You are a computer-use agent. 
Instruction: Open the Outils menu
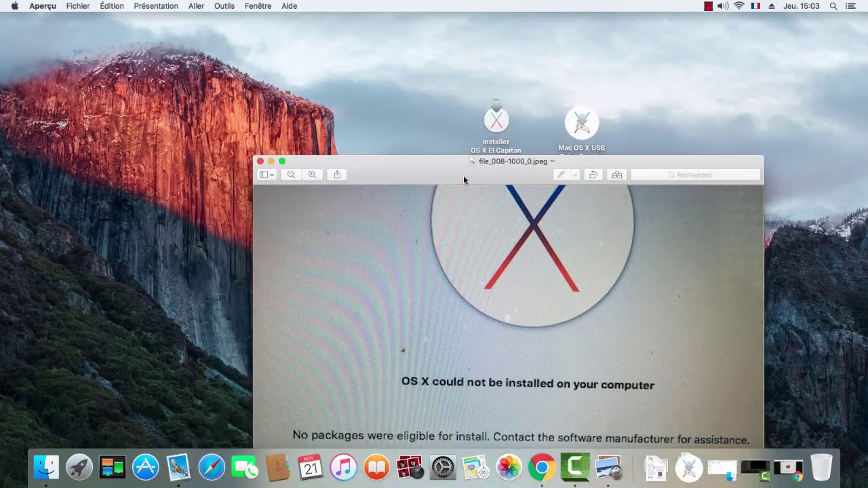(224, 6)
